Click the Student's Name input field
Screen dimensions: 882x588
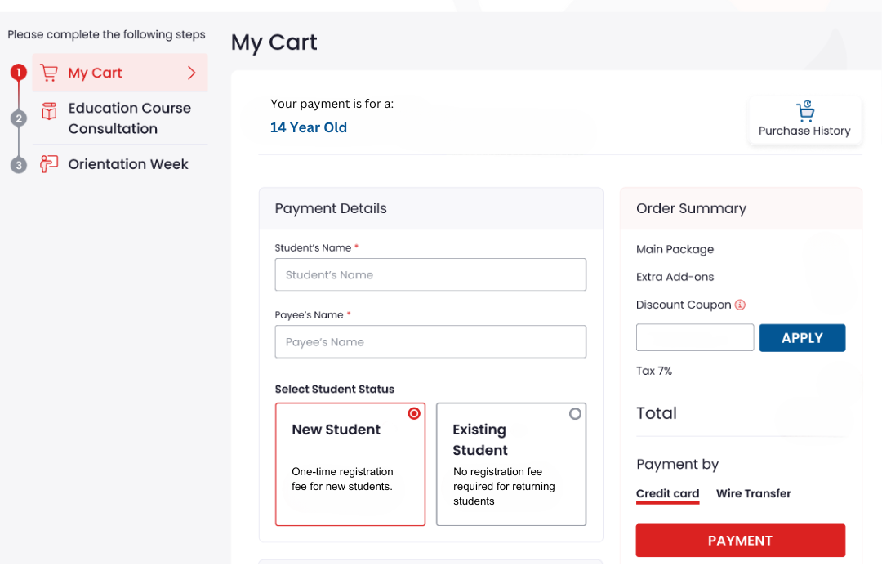[430, 274]
